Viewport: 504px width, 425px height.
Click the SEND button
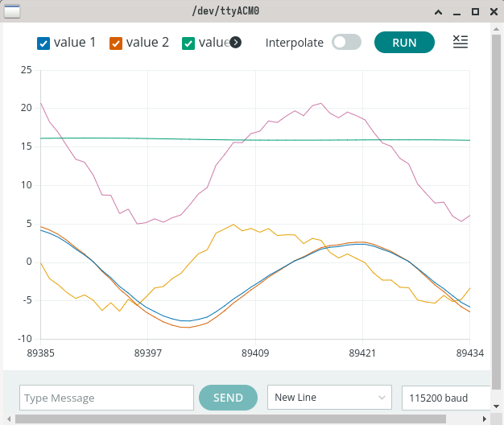(x=228, y=398)
